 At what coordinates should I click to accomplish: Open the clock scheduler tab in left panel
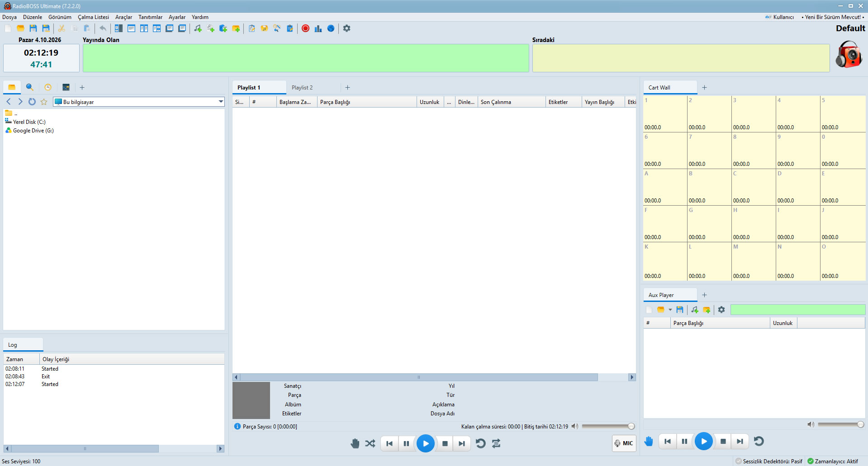click(48, 87)
